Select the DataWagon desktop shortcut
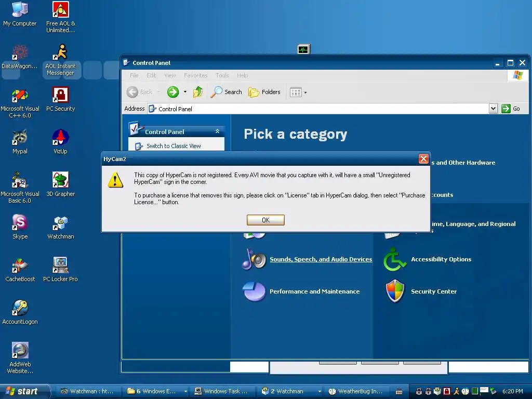 20,57
